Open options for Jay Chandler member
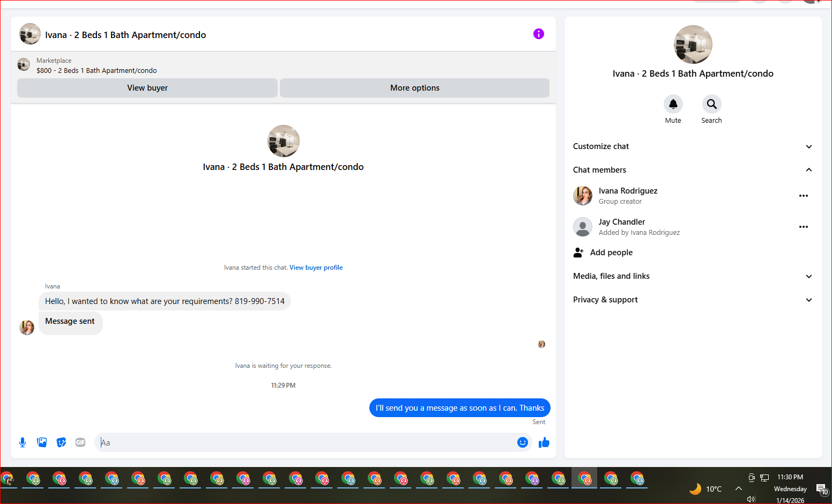The width and height of the screenshot is (832, 504). tap(804, 227)
